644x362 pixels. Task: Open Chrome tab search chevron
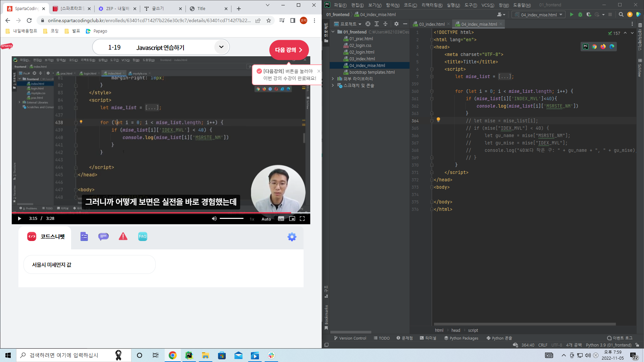point(267,5)
